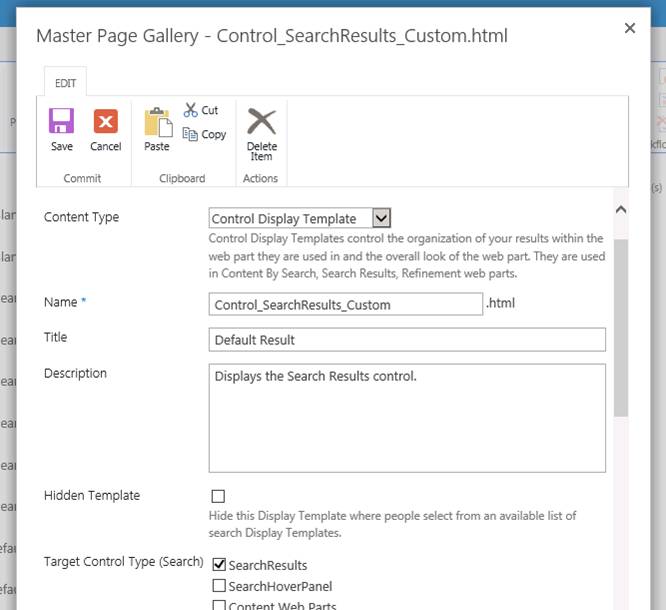Click the Cut scissors icon

(x=190, y=110)
